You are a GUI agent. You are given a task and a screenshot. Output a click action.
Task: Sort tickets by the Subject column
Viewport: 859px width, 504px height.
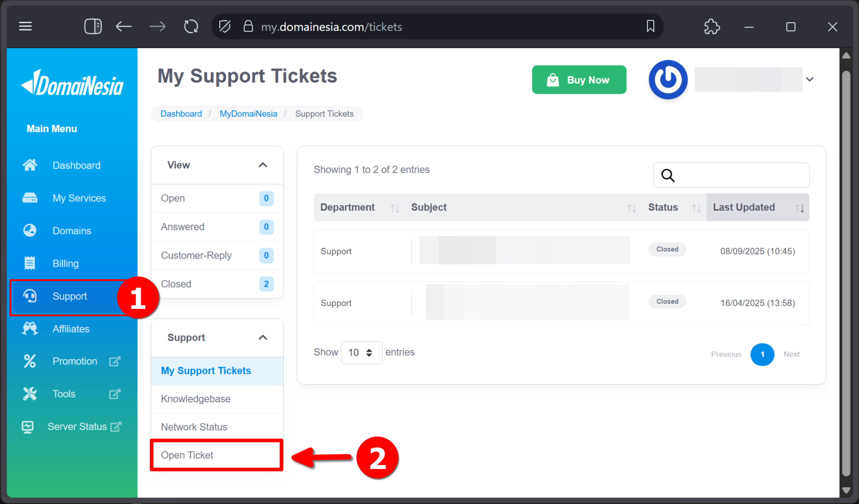click(523, 207)
